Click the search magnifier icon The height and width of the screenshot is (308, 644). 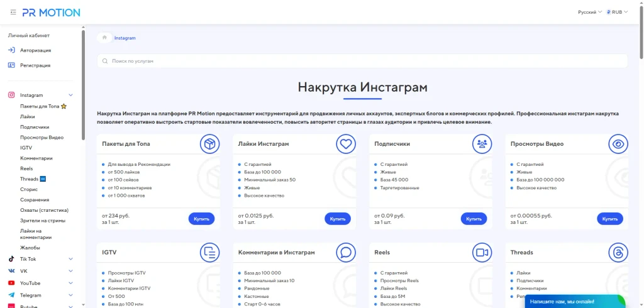coord(105,61)
